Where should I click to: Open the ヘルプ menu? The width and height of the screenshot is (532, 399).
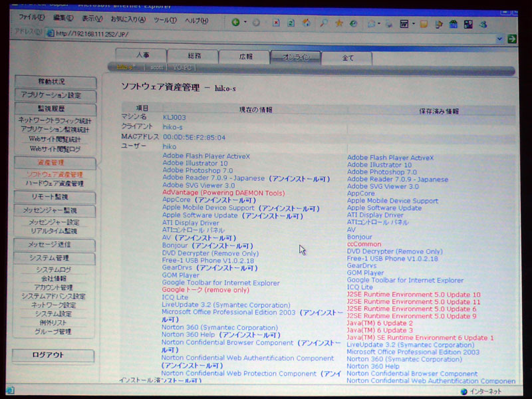point(196,21)
